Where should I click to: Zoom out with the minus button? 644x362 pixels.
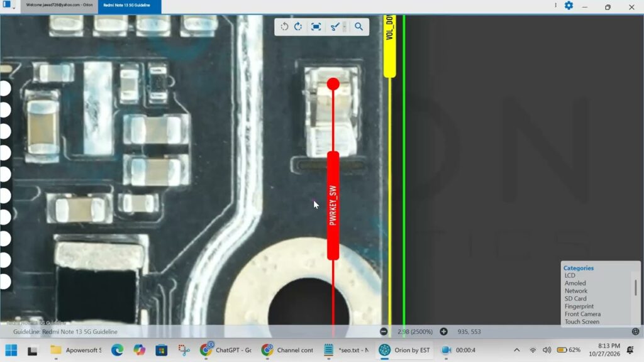pos(384,332)
